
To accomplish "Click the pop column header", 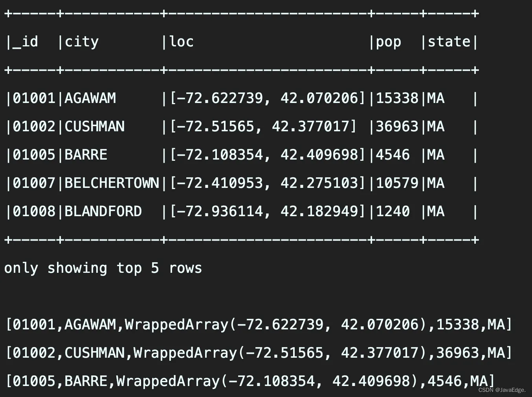I will (x=388, y=42).
